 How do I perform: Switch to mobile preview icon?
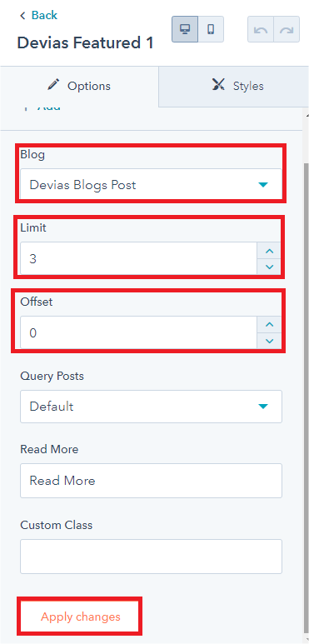point(211,29)
